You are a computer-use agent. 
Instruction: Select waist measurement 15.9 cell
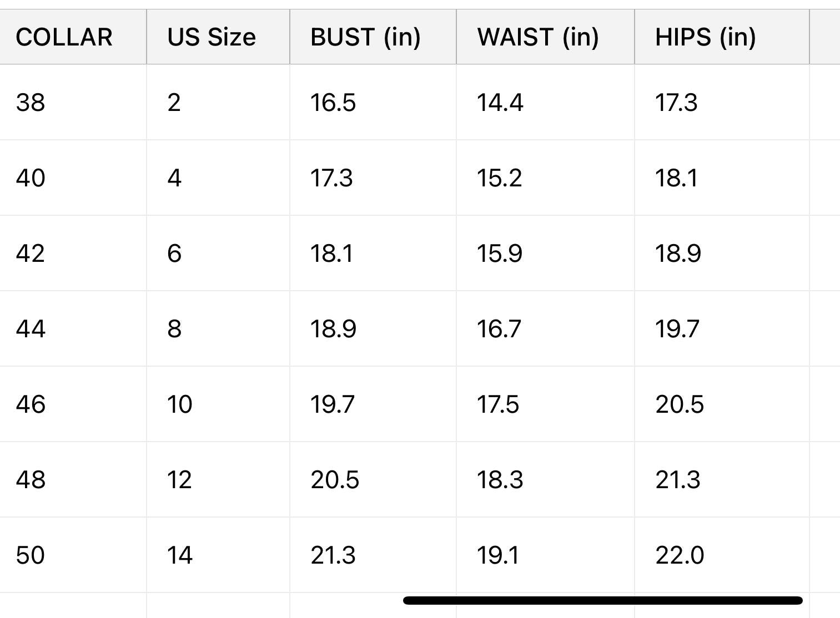tap(500, 254)
